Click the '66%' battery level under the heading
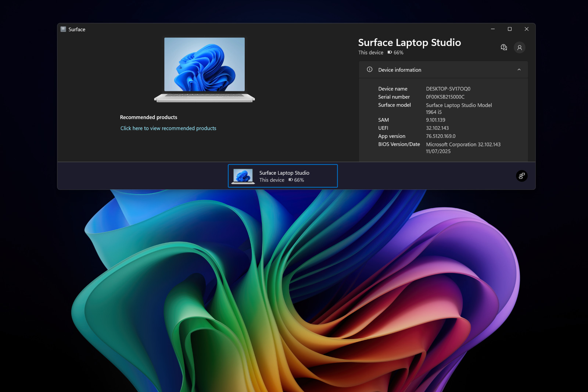 point(398,53)
